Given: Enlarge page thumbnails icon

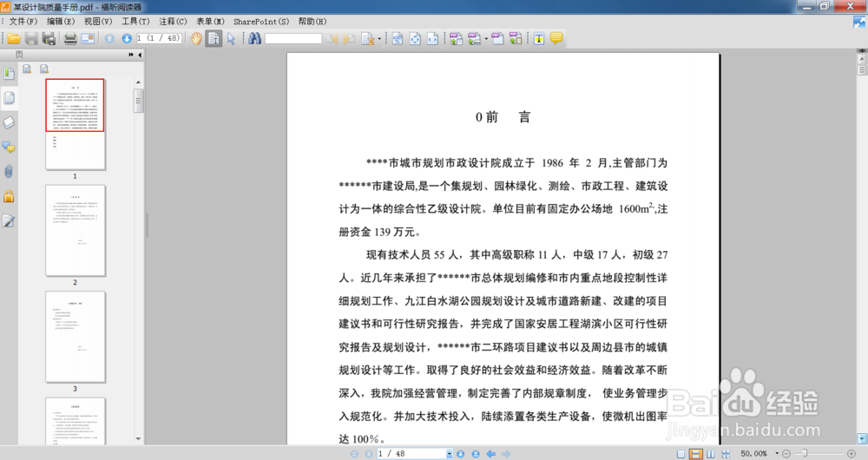Looking at the screenshot, I should click(x=27, y=69).
